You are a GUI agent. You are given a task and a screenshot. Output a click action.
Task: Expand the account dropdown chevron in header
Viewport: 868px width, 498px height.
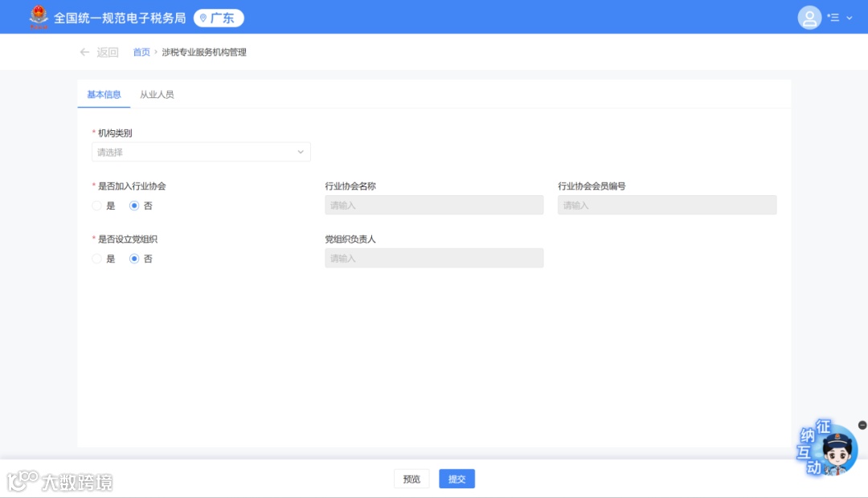tap(850, 18)
